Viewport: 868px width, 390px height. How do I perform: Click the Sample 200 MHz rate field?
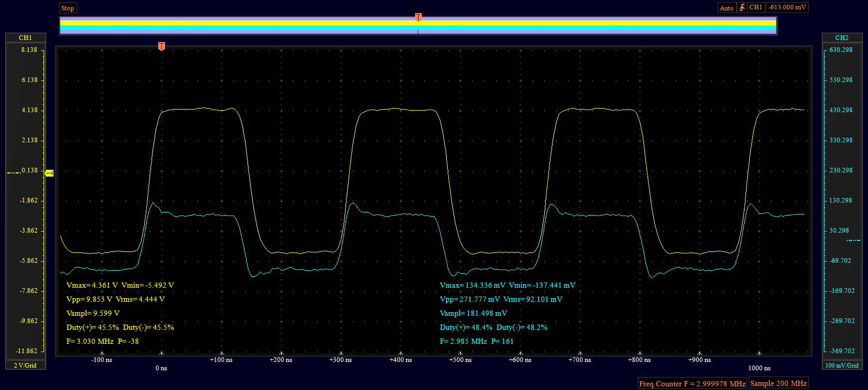point(778,383)
